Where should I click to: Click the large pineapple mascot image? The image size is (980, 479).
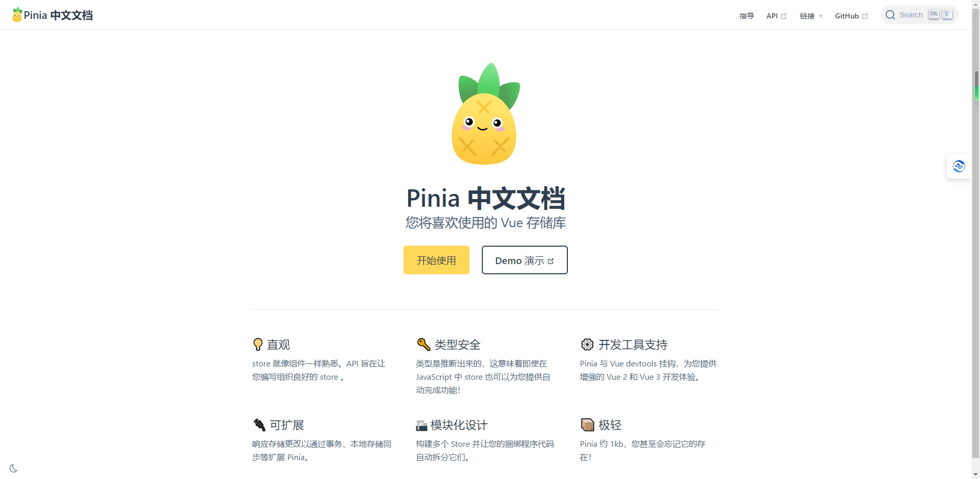[x=484, y=114]
